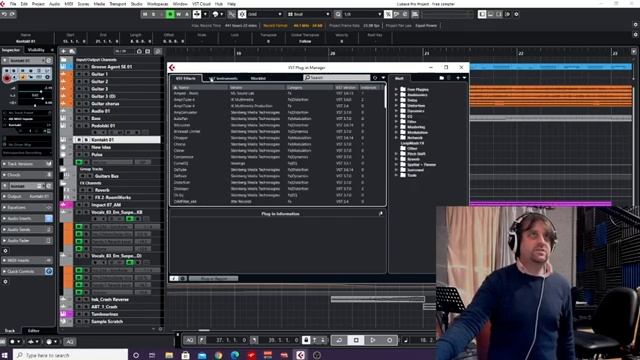Toggle the Write automation (W) toolbar button

179,14
